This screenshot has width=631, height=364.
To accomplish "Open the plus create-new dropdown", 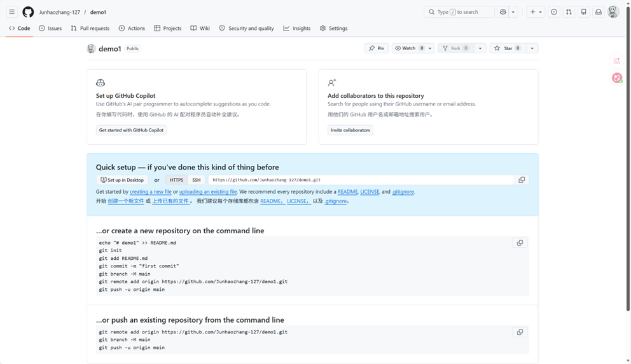I will tap(536, 12).
